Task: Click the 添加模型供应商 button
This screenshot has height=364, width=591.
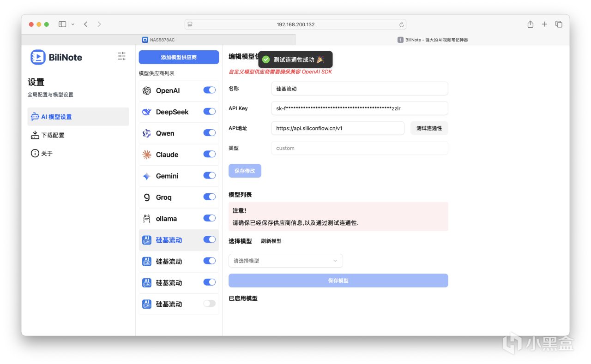Action: coord(179,57)
